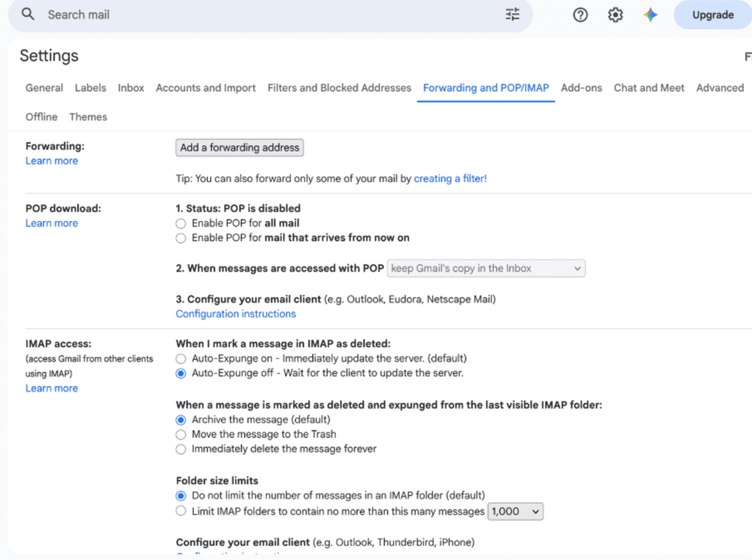Open the 1,000 messages limit dropdown
This screenshot has height=560, width=752.
click(x=515, y=512)
